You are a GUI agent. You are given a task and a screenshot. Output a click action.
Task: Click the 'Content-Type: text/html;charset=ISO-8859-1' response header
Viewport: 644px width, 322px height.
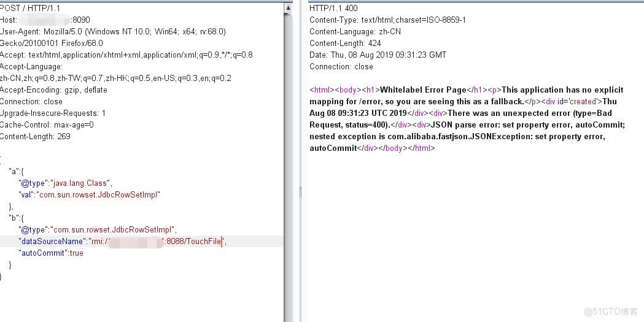(x=388, y=20)
